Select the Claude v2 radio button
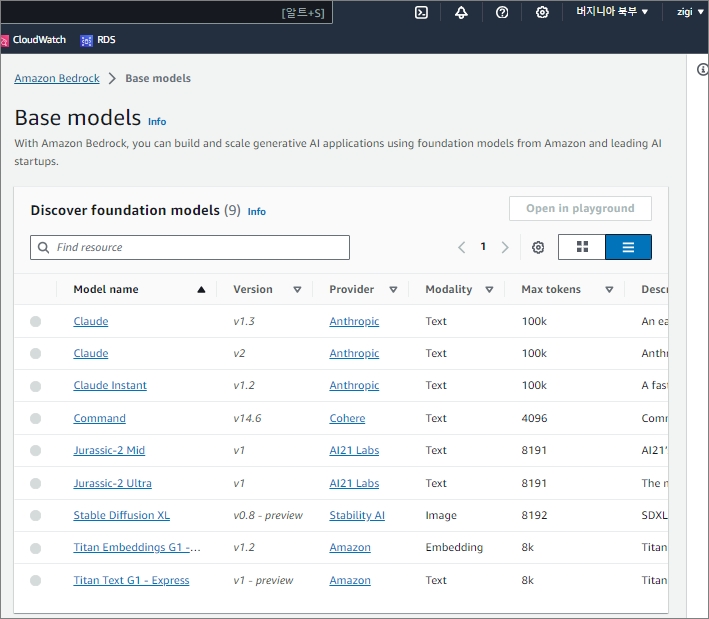 35,354
